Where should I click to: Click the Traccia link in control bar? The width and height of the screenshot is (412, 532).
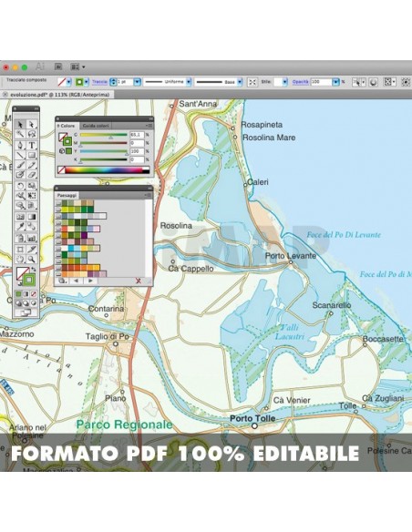pyautogui.click(x=99, y=82)
